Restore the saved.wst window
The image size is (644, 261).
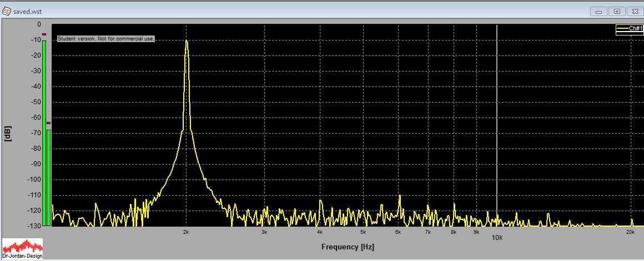coord(617,12)
